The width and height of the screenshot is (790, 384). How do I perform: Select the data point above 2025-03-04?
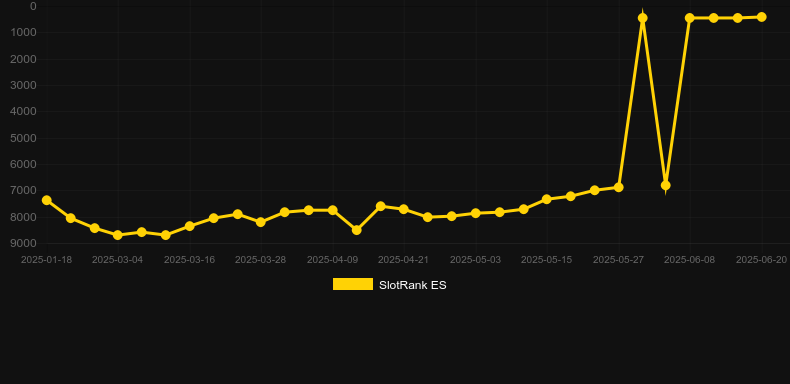pyautogui.click(x=118, y=235)
